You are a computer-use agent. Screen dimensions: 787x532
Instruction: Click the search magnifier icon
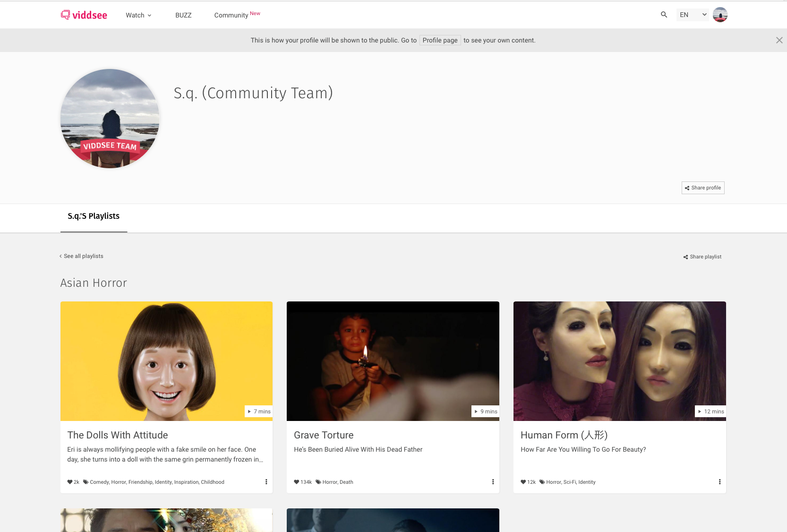(664, 15)
